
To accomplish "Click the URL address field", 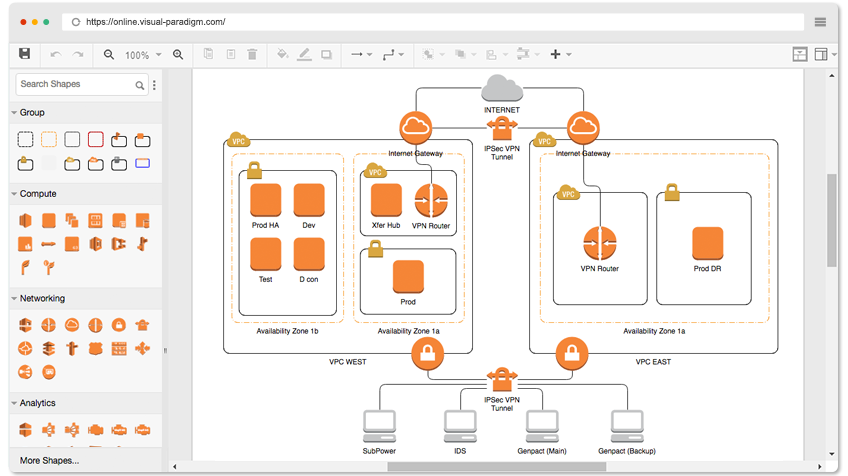I will click(x=433, y=22).
